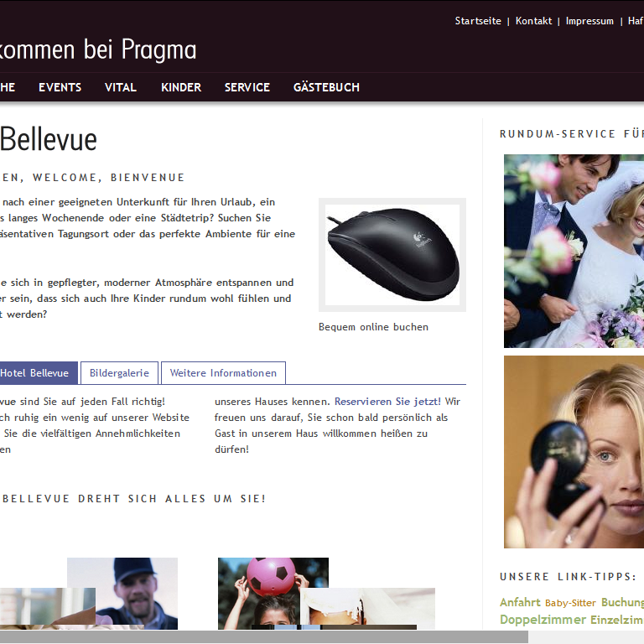
Task: Select the Hotel Bellevue tab
Action: click(x=37, y=373)
